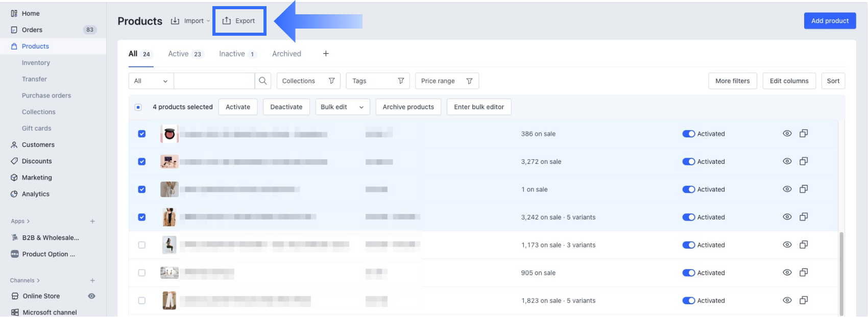Open the Bulk edit dropdown
Viewport: 868px width, 317px height.
(x=342, y=107)
